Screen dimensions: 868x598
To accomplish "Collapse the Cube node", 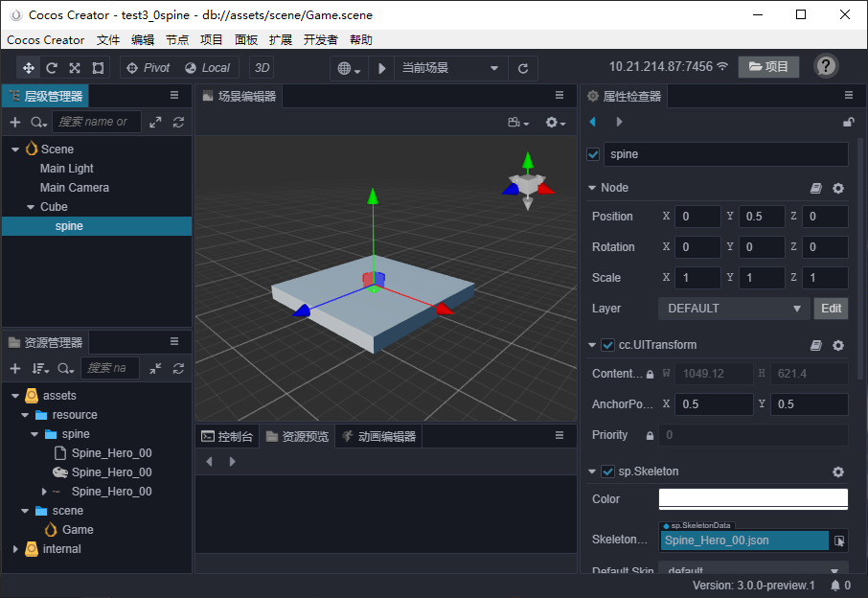I will (31, 207).
